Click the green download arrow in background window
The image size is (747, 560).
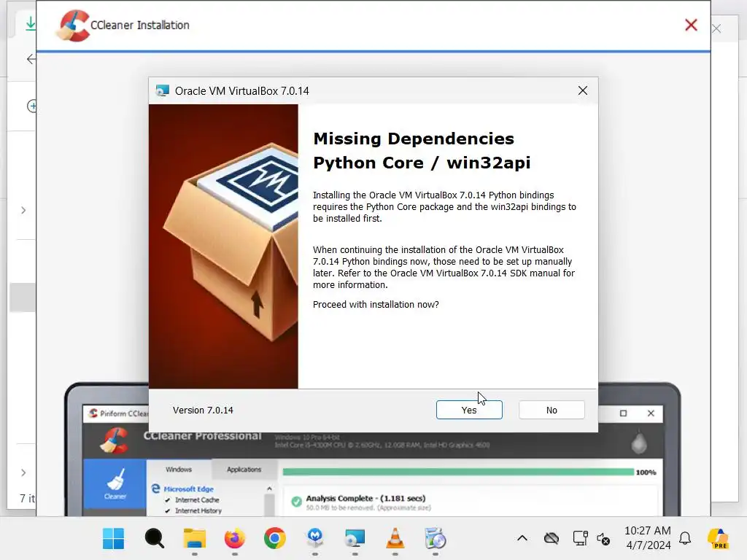click(31, 23)
